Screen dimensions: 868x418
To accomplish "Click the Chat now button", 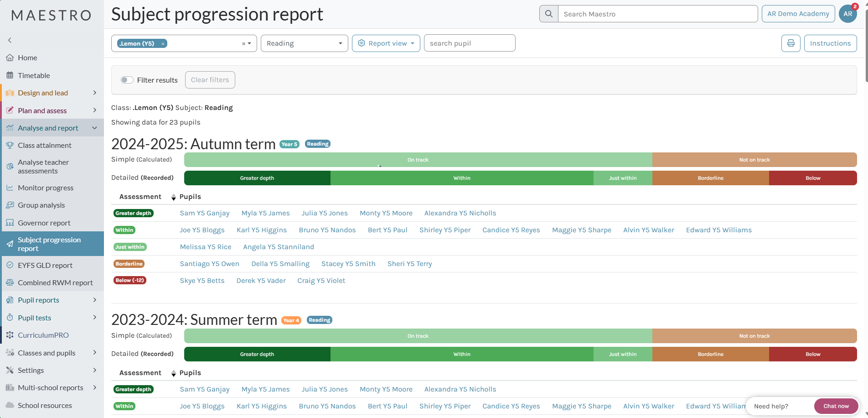I will pyautogui.click(x=836, y=406).
